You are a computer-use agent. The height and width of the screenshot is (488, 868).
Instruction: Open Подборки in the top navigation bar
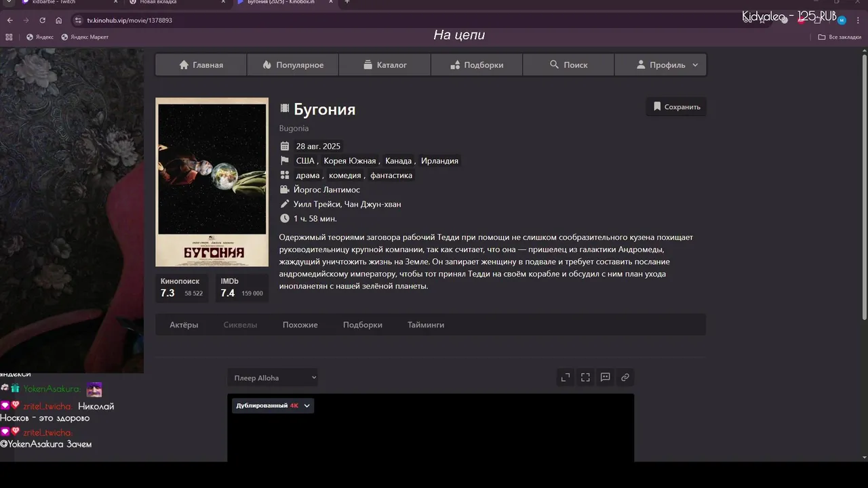[477, 65]
